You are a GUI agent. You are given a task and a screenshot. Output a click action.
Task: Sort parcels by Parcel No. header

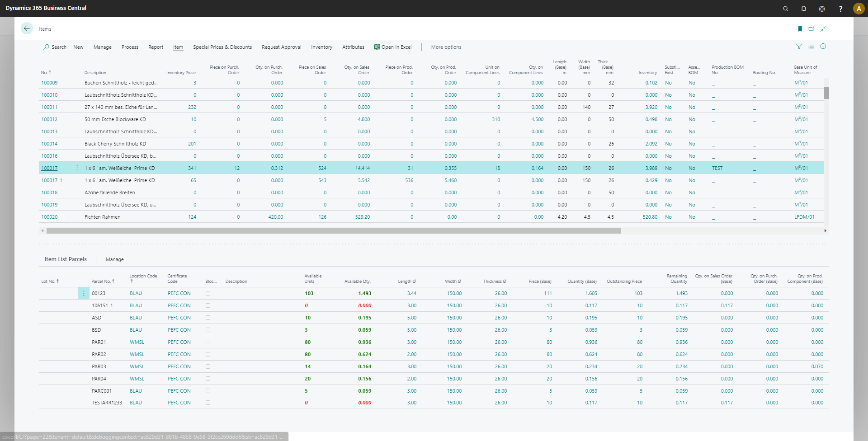click(103, 281)
